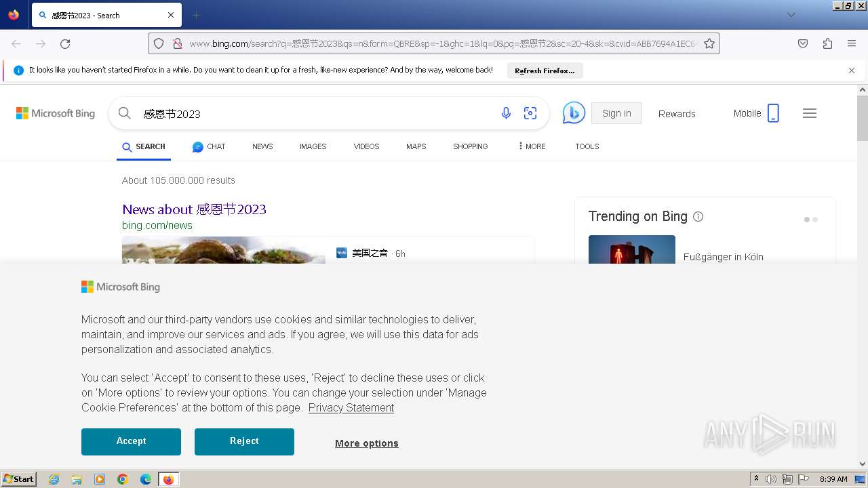Click scrollbar down arrow
The width and height of the screenshot is (868, 488).
863,464
